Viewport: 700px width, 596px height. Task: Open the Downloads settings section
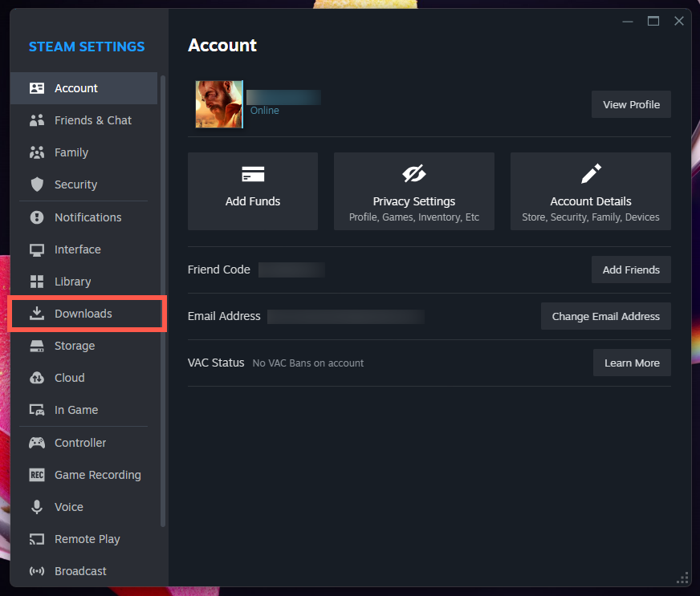coord(83,314)
